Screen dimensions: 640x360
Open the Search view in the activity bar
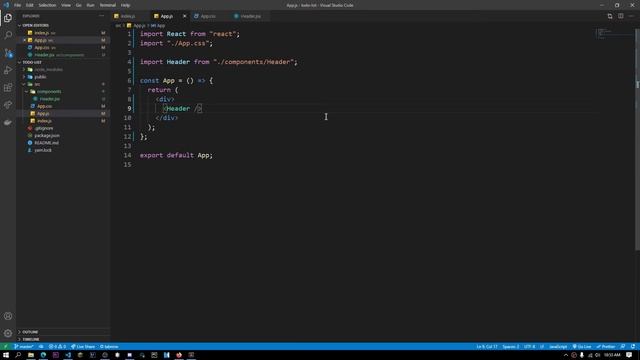click(x=8, y=35)
